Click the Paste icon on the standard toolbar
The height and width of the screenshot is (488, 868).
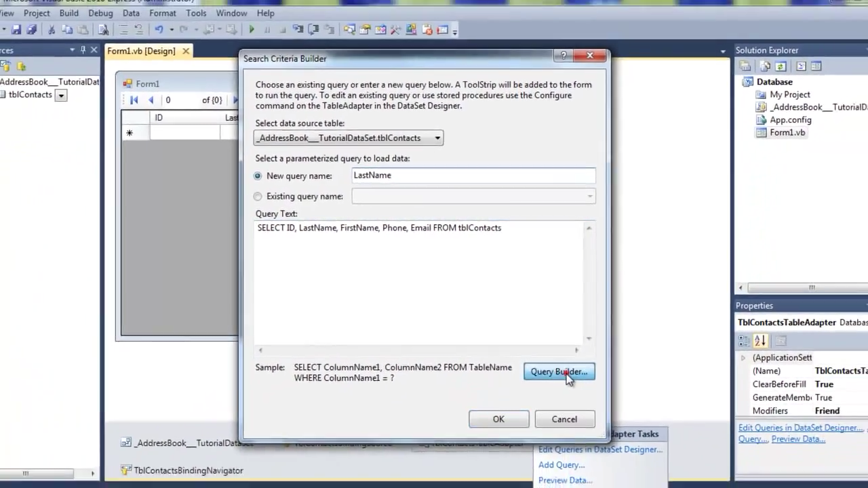pos(83,29)
